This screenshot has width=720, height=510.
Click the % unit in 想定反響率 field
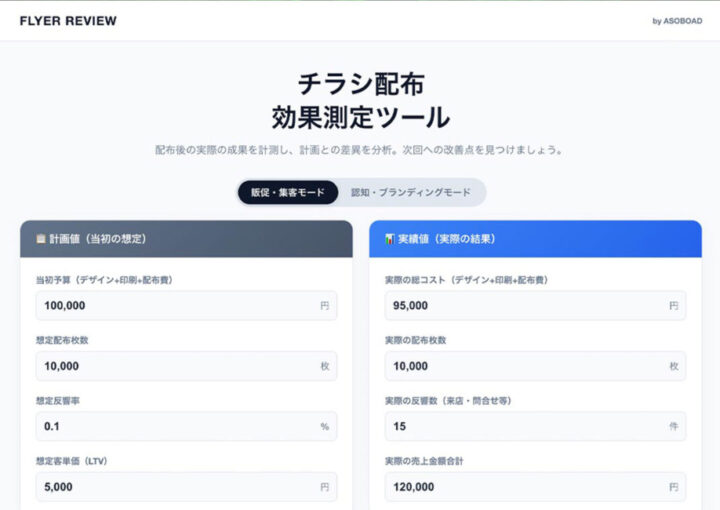coord(325,426)
